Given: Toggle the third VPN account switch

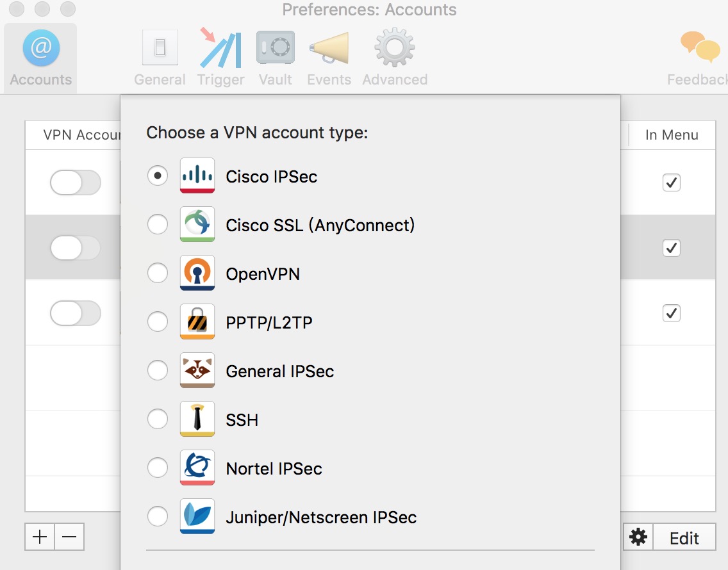Looking at the screenshot, I should [76, 313].
